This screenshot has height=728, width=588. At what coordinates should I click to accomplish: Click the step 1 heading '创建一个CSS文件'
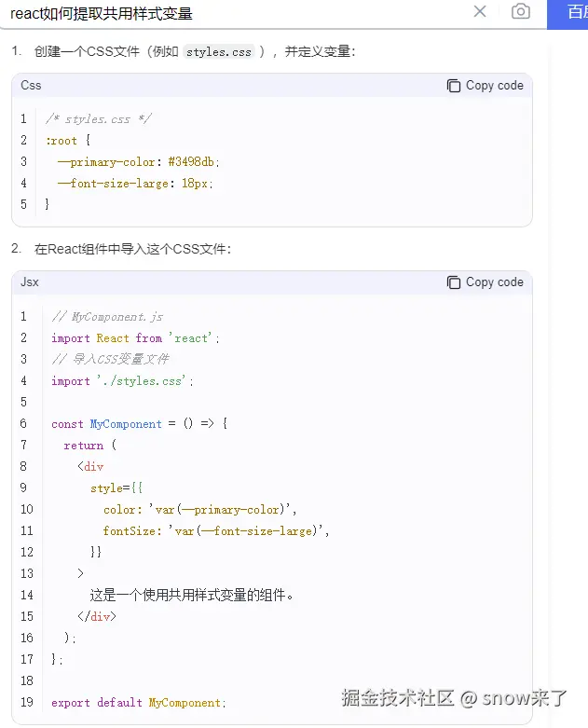tap(87, 51)
